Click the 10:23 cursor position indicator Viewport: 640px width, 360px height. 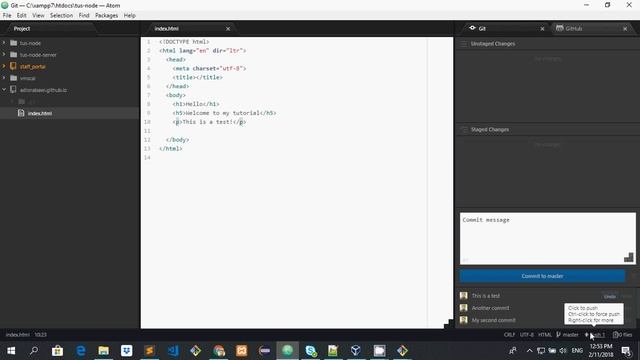[x=40, y=335]
